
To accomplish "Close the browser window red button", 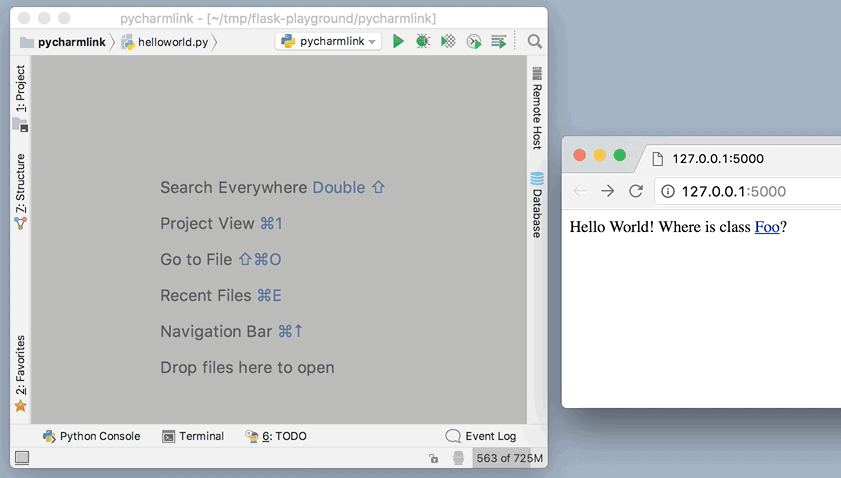I will coord(579,155).
